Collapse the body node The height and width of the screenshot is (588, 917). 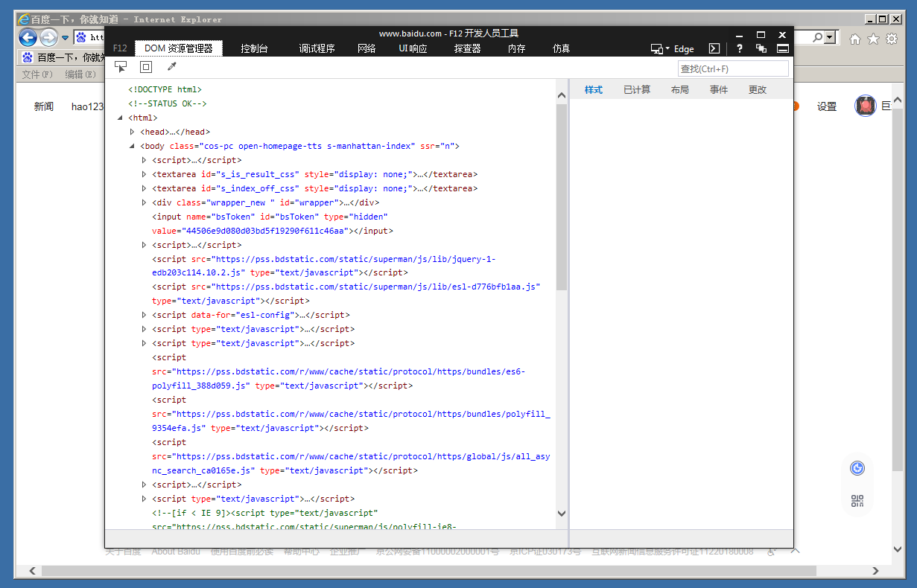point(133,146)
